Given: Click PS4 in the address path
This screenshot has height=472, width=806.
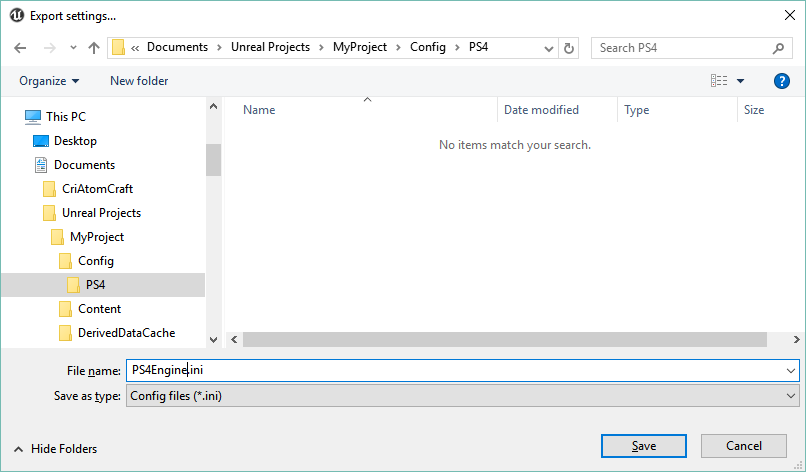Looking at the screenshot, I should coord(478,47).
